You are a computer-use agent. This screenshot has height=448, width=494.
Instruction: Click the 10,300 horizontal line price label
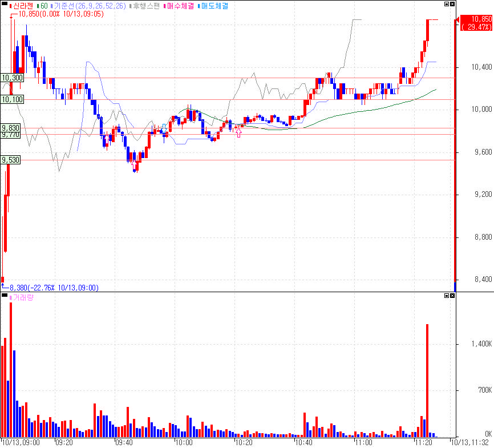point(12,78)
